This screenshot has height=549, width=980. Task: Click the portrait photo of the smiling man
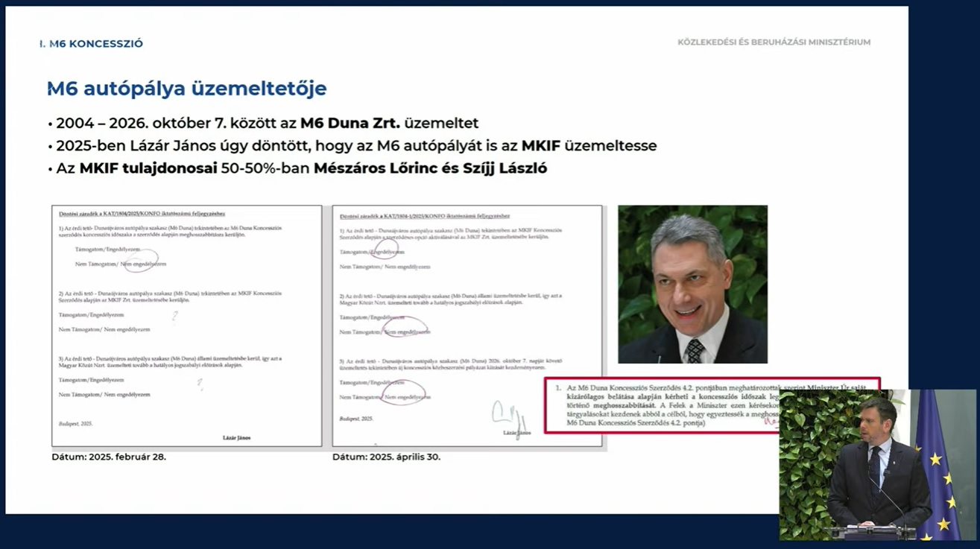click(x=692, y=285)
